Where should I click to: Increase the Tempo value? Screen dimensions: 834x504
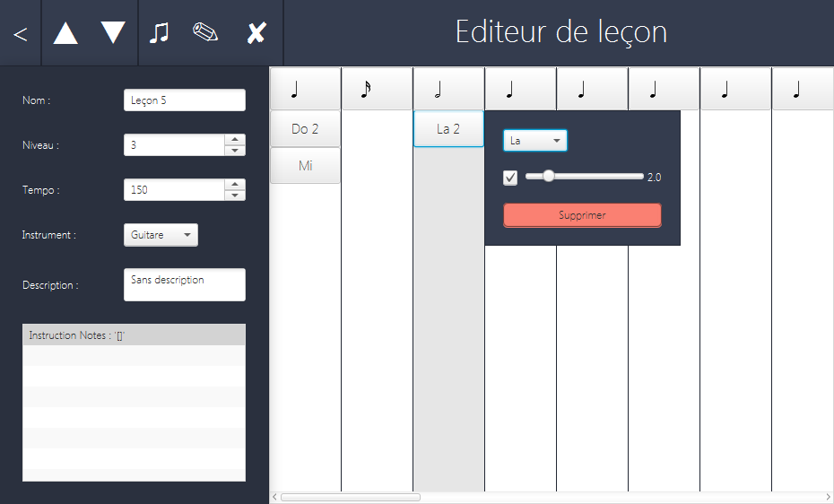coord(235,184)
